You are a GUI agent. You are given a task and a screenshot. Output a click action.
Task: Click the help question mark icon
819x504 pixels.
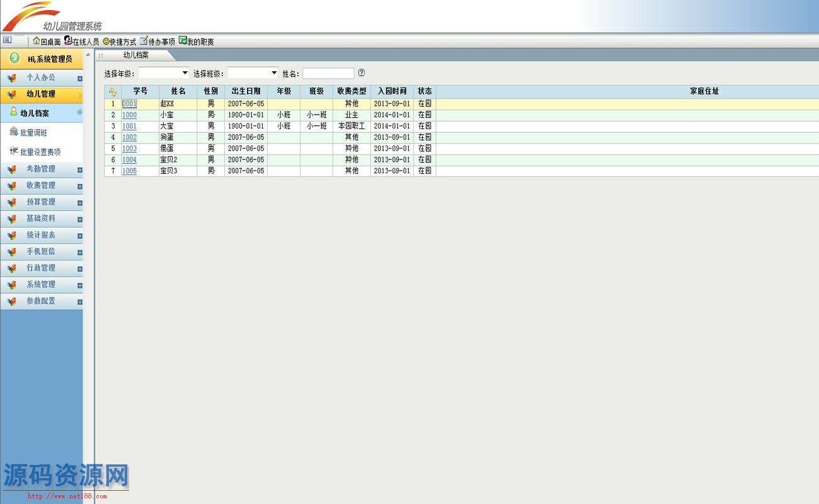362,73
